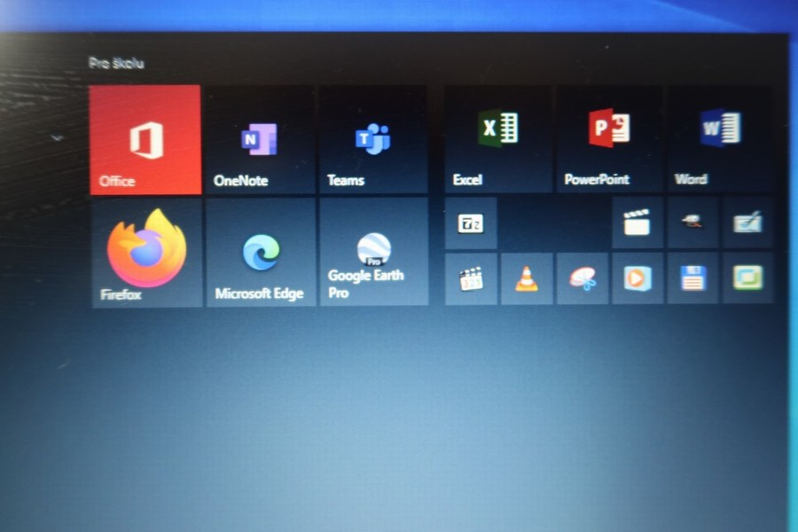This screenshot has width=798, height=532.
Task: Open Windows Media Player play tile
Action: point(638,278)
